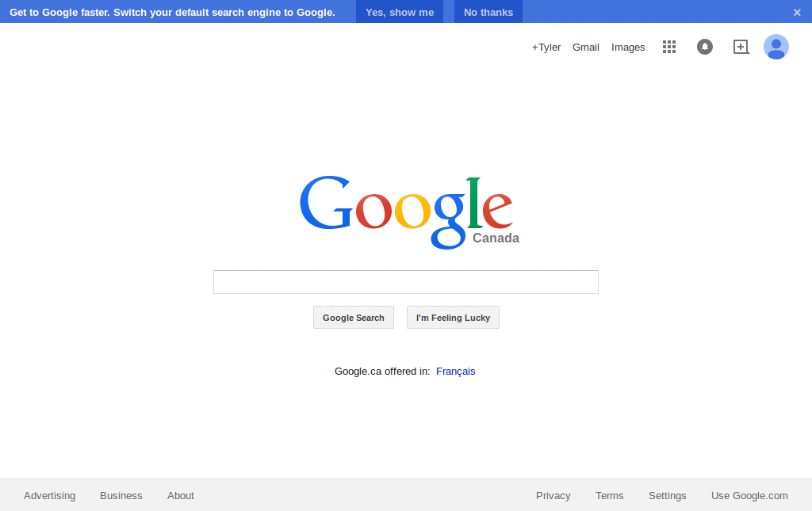This screenshot has width=812, height=511.
Task: Click the Google Search button
Action: (354, 318)
